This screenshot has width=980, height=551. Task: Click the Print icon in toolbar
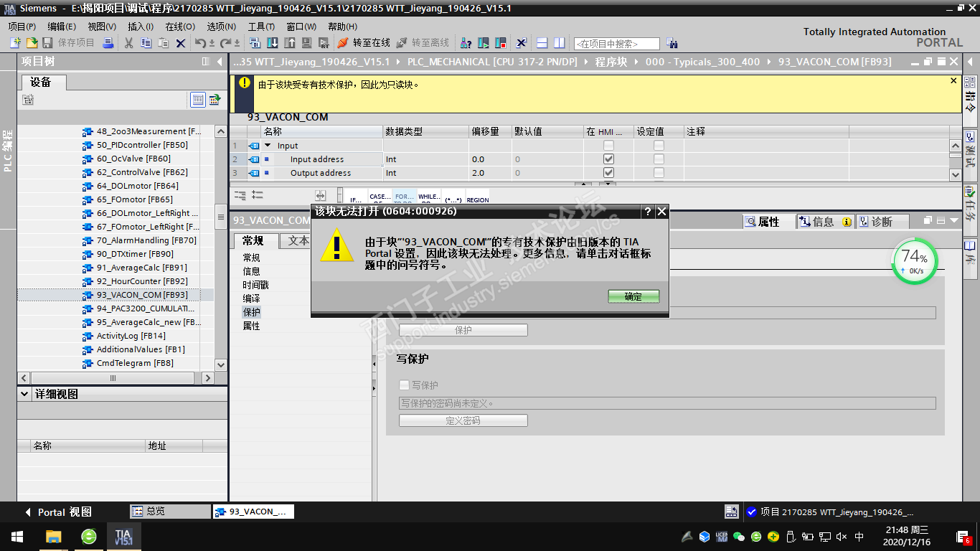[x=108, y=43]
